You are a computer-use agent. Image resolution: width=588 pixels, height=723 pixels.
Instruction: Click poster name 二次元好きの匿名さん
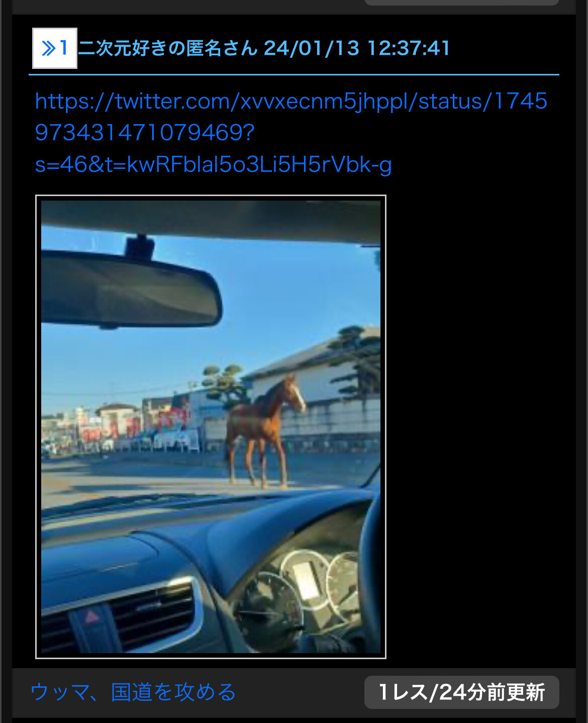(168, 48)
